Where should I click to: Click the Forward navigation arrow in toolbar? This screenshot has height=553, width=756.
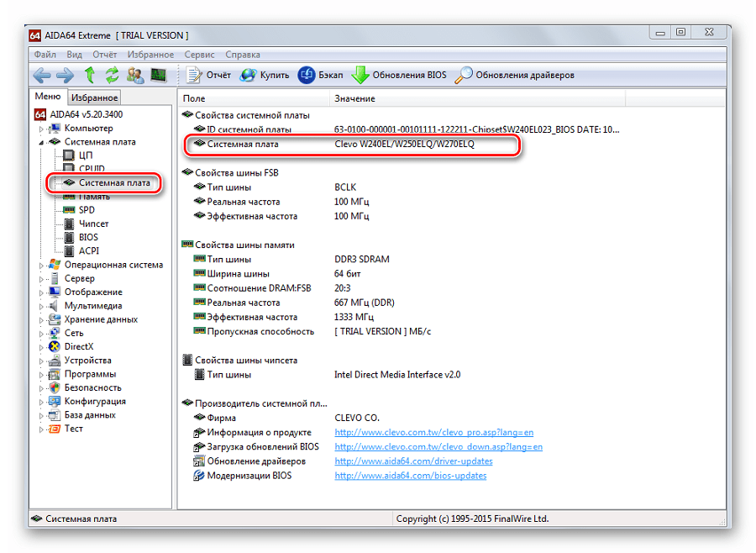click(66, 75)
